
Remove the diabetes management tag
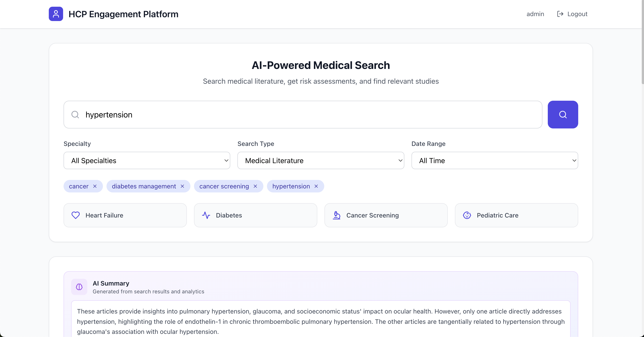click(x=183, y=186)
